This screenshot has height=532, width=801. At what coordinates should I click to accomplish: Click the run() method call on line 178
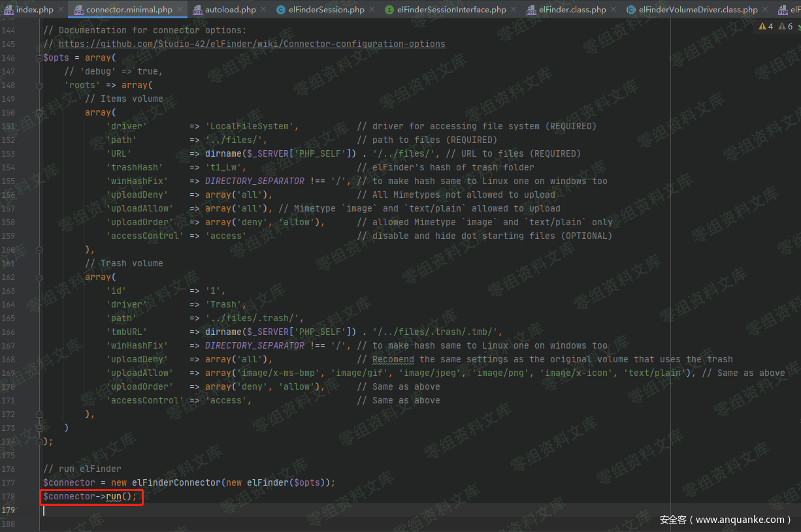[114, 497]
